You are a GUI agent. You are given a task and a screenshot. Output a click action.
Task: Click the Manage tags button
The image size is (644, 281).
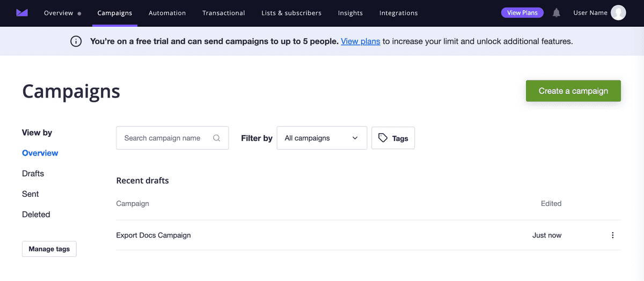click(x=49, y=249)
